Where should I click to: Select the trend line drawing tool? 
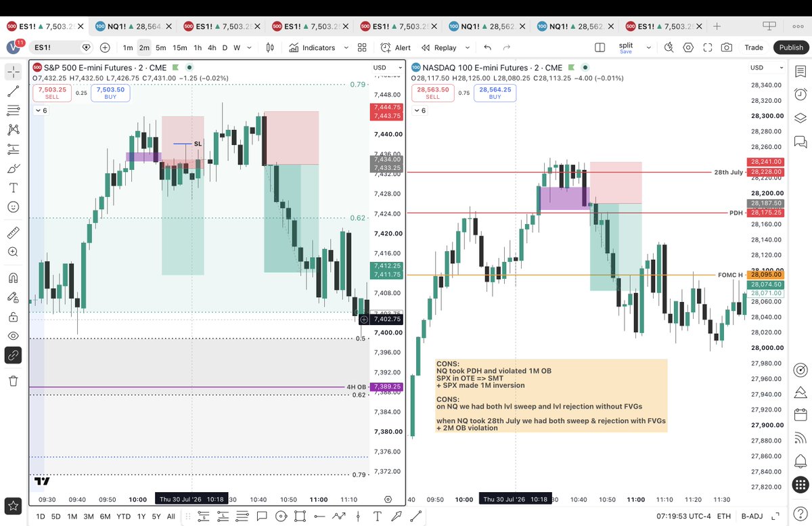point(14,91)
